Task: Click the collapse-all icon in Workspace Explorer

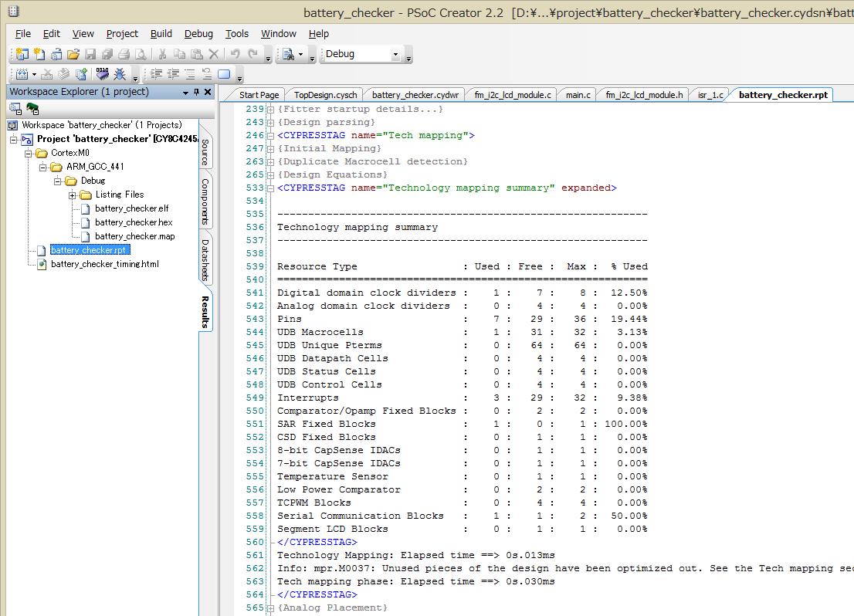Action: 15,108
